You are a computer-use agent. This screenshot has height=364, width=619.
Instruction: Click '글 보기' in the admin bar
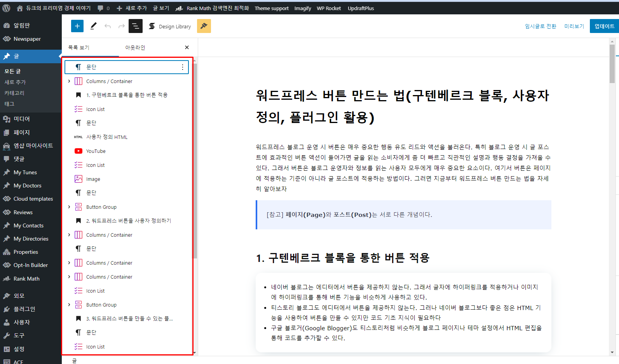pyautogui.click(x=161, y=8)
